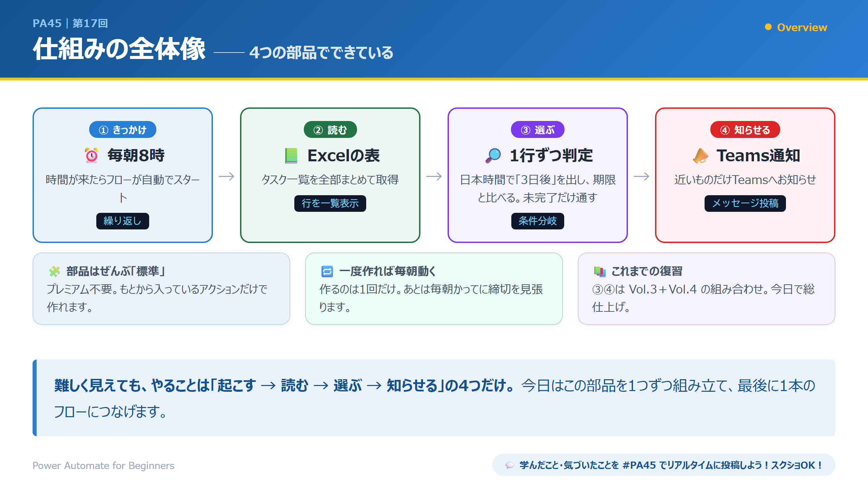Image resolution: width=868 pixels, height=488 pixels.
Task: Click the Overview label in header
Action: [802, 27]
